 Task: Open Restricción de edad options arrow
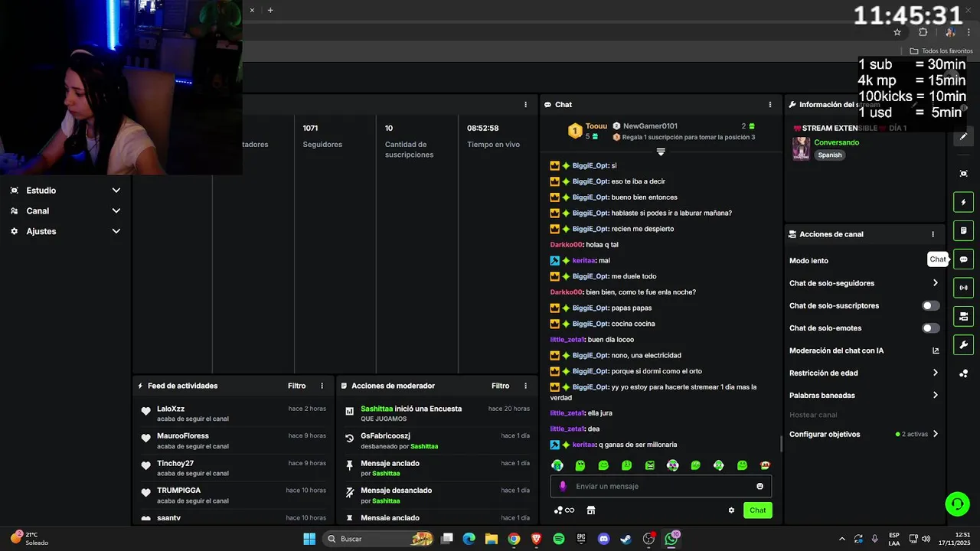point(935,373)
